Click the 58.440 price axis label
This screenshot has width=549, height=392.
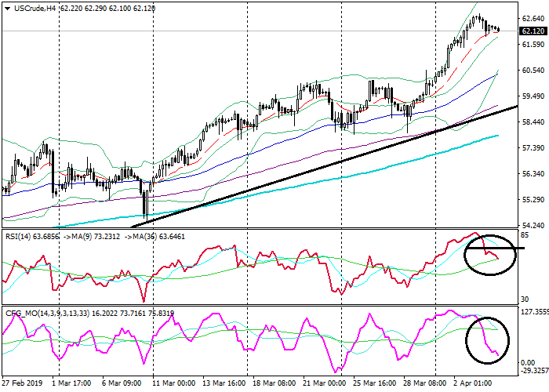click(533, 122)
